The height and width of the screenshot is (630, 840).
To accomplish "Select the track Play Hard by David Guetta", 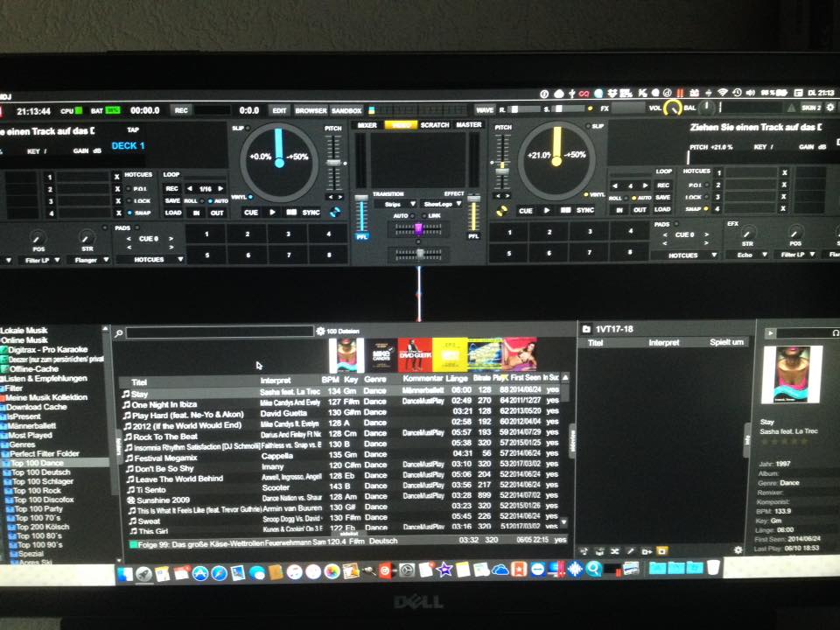I will coord(343,412).
